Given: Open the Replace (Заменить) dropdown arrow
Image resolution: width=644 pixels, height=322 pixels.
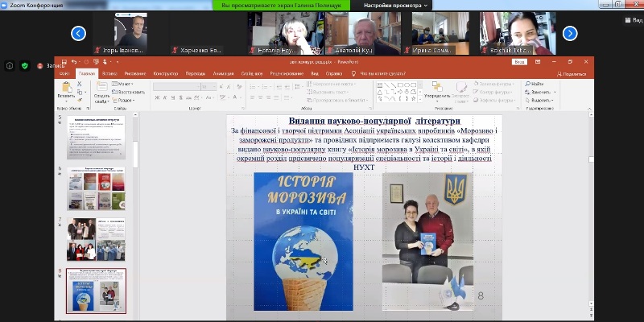Looking at the screenshot, I should 555,92.
